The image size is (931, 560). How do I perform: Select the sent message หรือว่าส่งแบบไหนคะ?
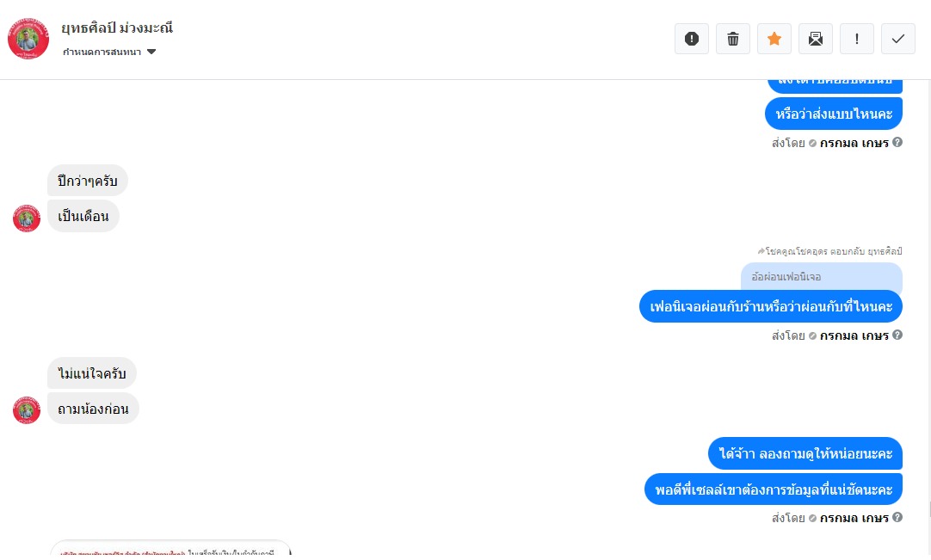(834, 114)
